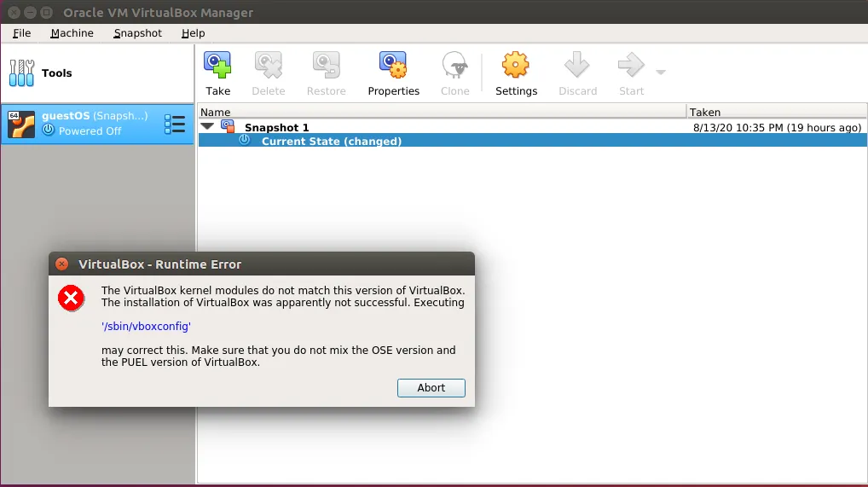The image size is (868, 487).
Task: Click the Abort button in error dialog
Action: [x=431, y=388]
